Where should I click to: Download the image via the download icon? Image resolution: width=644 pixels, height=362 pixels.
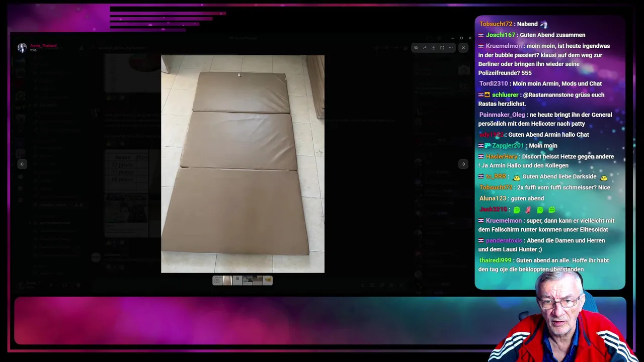click(x=433, y=48)
